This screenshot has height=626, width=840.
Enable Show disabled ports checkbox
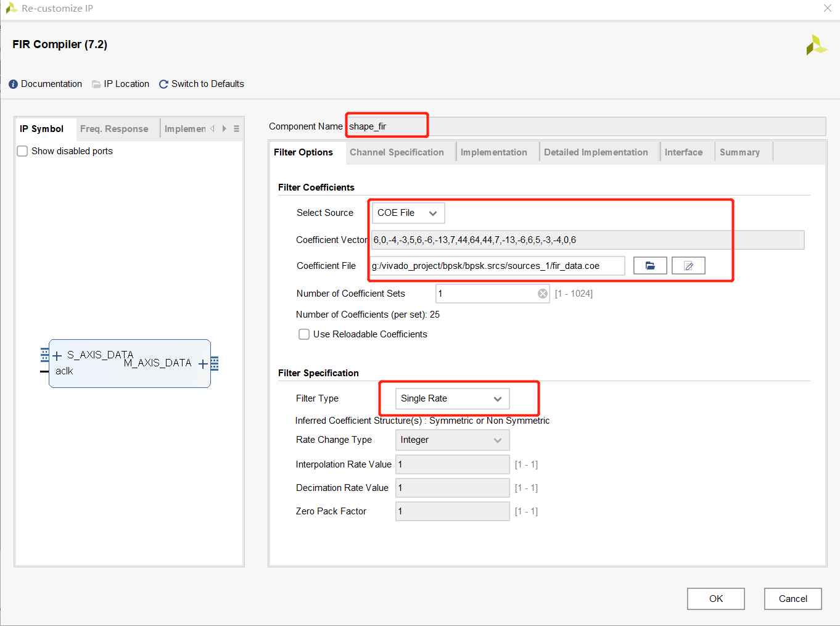click(x=23, y=151)
